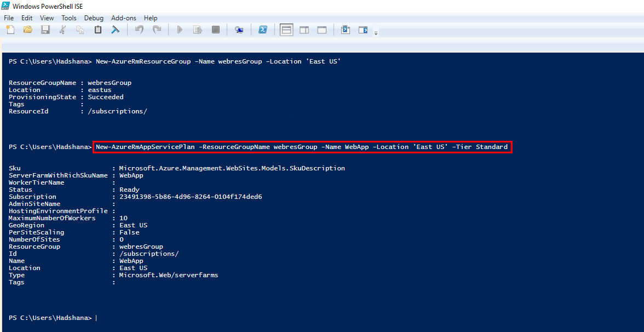Click 'Succeeded' provisioning state value
This screenshot has width=644, height=332.
click(106, 97)
